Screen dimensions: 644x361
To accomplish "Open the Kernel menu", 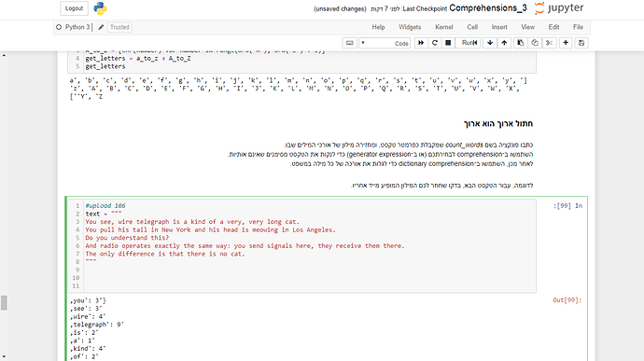I will 444,27.
